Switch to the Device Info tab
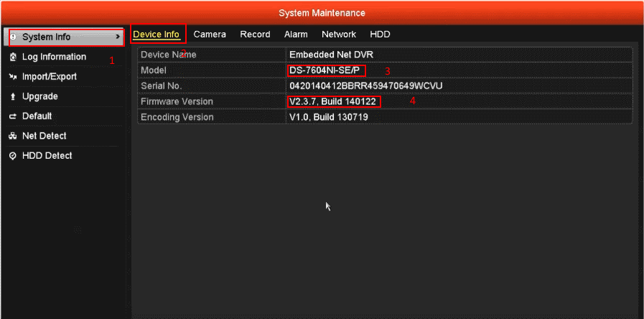Screen dimensions: 644x319 (156, 34)
